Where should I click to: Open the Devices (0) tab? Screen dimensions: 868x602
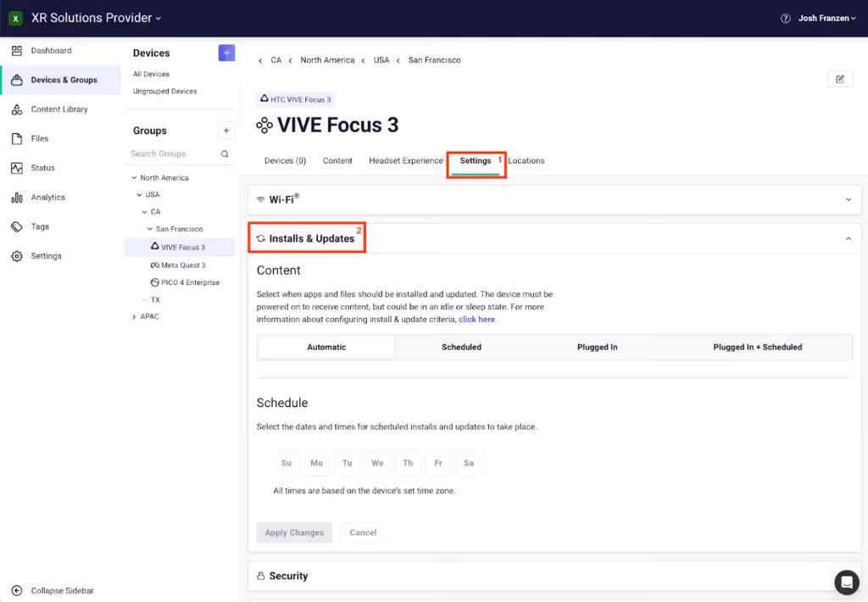[x=285, y=160]
